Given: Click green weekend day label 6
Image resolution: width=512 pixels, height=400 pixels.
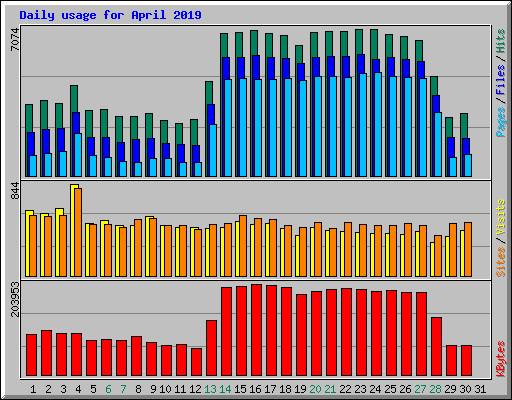Looking at the screenshot, I should coord(108,389).
